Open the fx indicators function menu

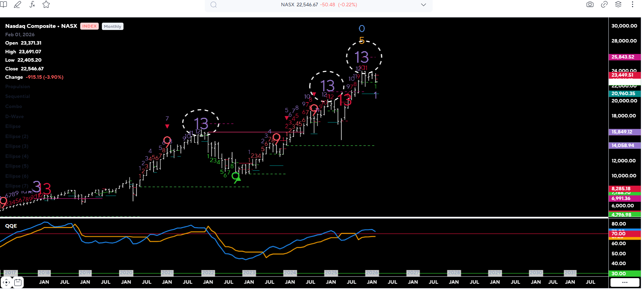click(x=32, y=5)
